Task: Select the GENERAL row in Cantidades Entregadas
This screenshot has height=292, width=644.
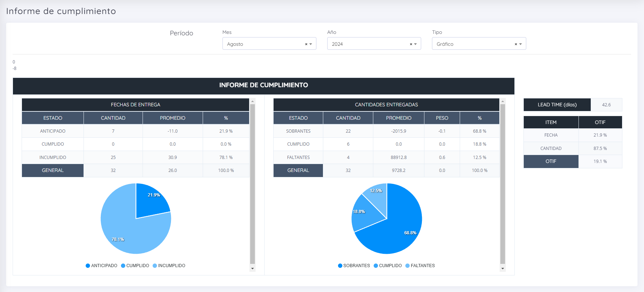Action: [x=386, y=171]
